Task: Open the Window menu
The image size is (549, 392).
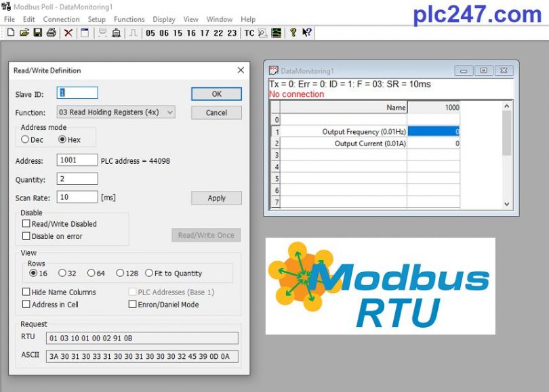Action: coord(220,19)
